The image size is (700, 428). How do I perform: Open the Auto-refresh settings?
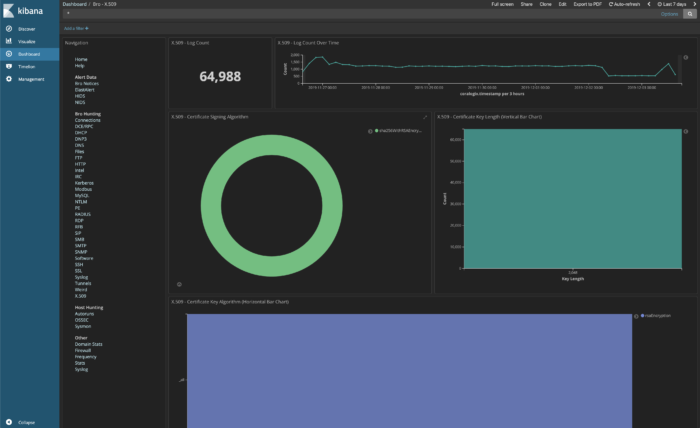click(x=624, y=4)
